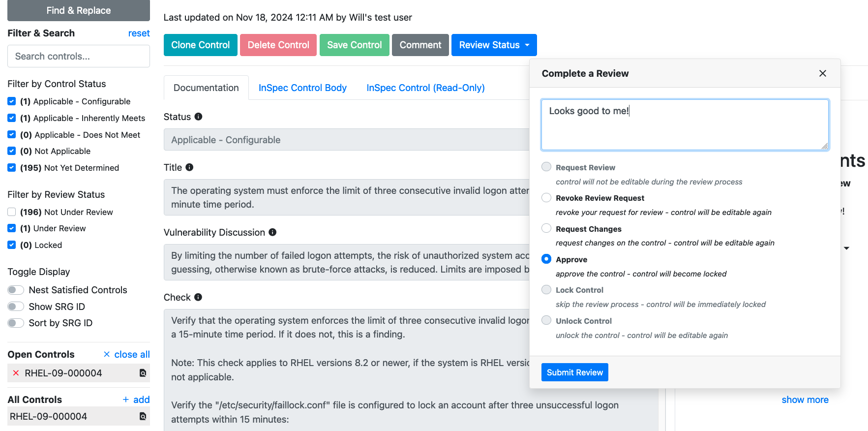868x431 pixels.
Task: Click Vulnerability Discussion info icon
Action: (x=272, y=232)
